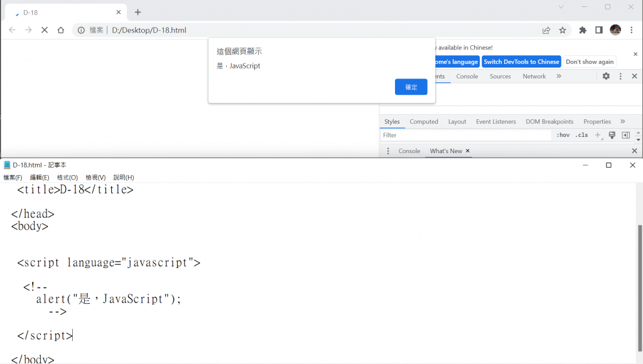Click the Notepad document icon in title bar

pos(6,165)
